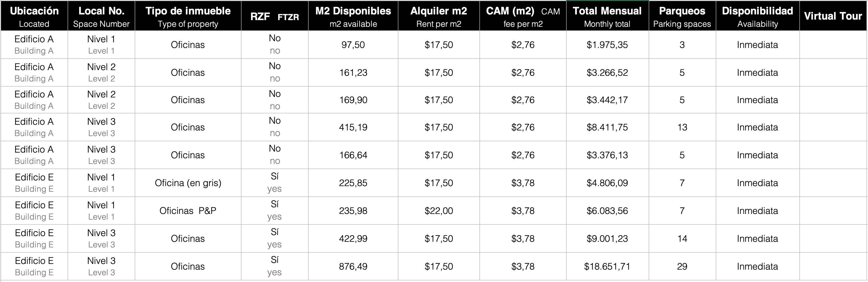Select the Total Mensual header cell

pyautogui.click(x=608, y=16)
